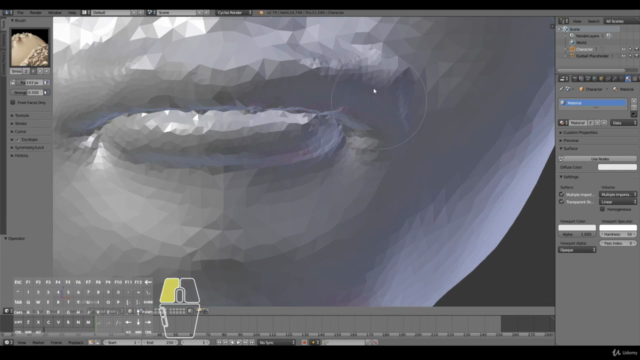
Task: Select World in the outliner
Action: pos(581,42)
